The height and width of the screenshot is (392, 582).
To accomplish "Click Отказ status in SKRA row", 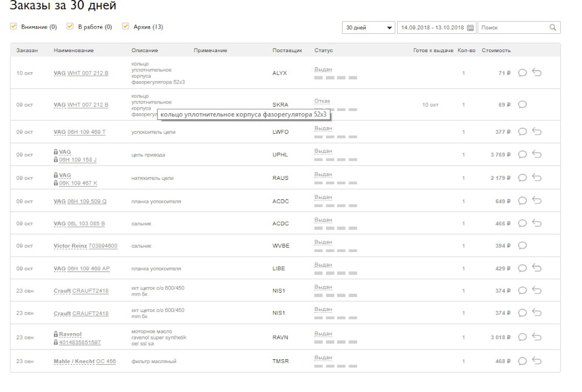I will click(x=322, y=101).
